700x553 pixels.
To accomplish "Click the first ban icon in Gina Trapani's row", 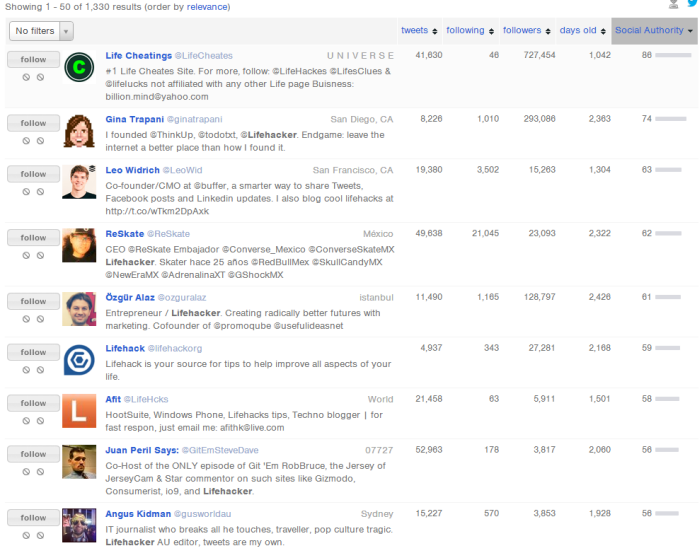I will [x=26, y=141].
